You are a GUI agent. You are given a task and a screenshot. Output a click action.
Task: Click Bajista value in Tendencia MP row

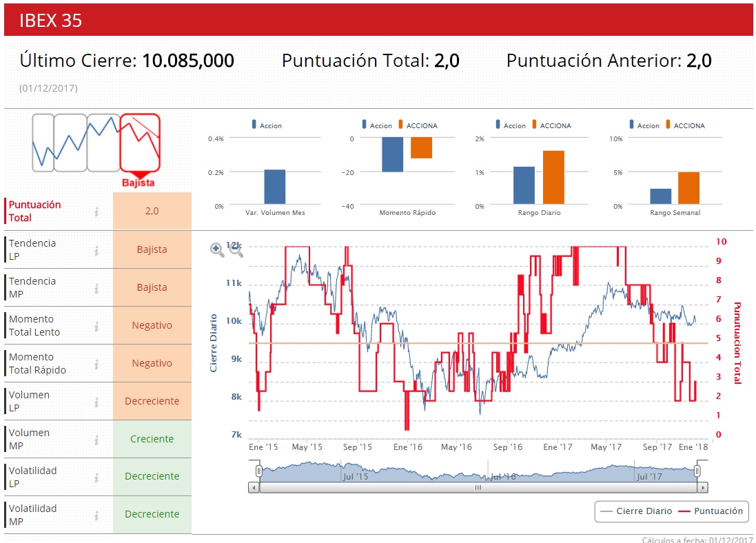[152, 287]
